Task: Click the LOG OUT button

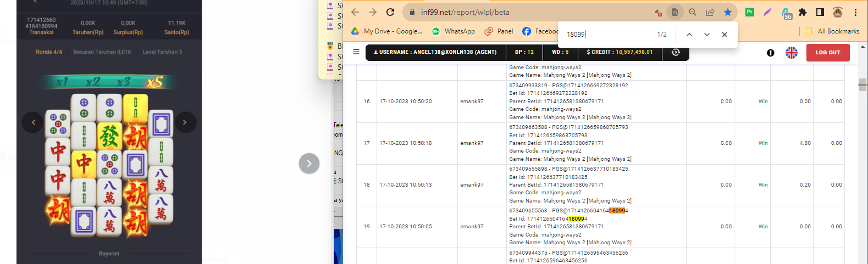Action: pyautogui.click(x=828, y=53)
